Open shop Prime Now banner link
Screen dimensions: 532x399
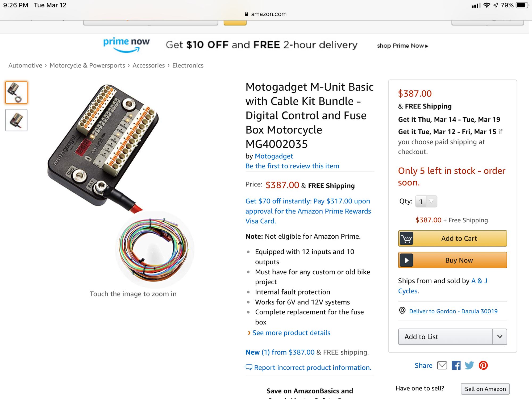click(402, 46)
